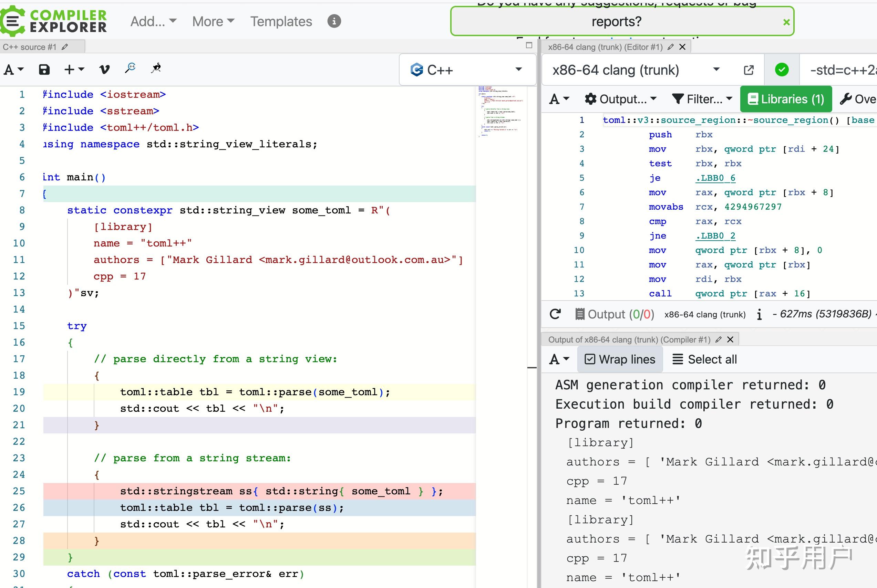Screen dimensions: 877x588
Task: Dismiss the green suggestions notification
Action: coord(787,22)
